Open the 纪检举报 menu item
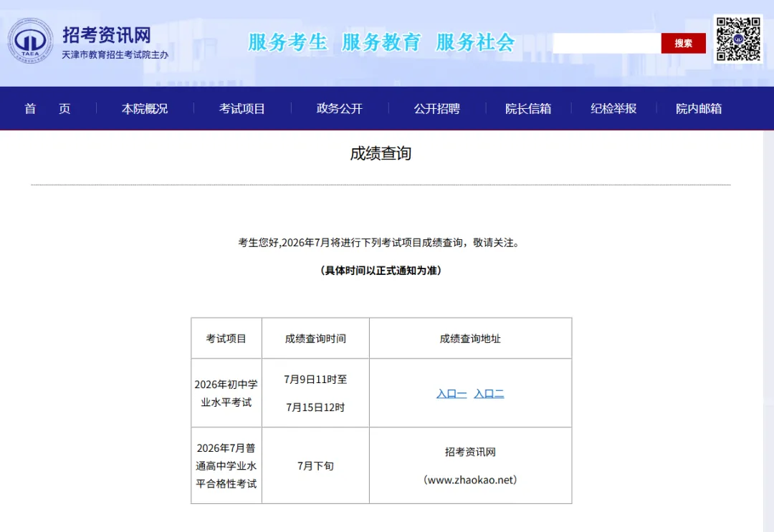This screenshot has width=774, height=532. point(613,108)
